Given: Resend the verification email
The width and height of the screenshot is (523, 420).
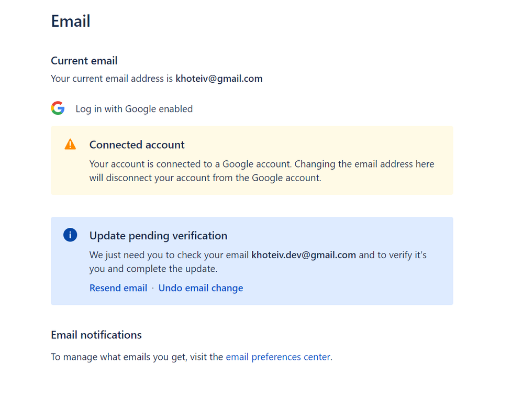Looking at the screenshot, I should 118,288.
